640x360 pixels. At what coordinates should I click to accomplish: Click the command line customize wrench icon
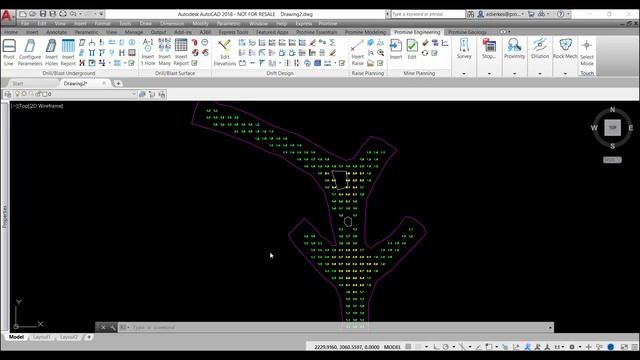[113, 327]
